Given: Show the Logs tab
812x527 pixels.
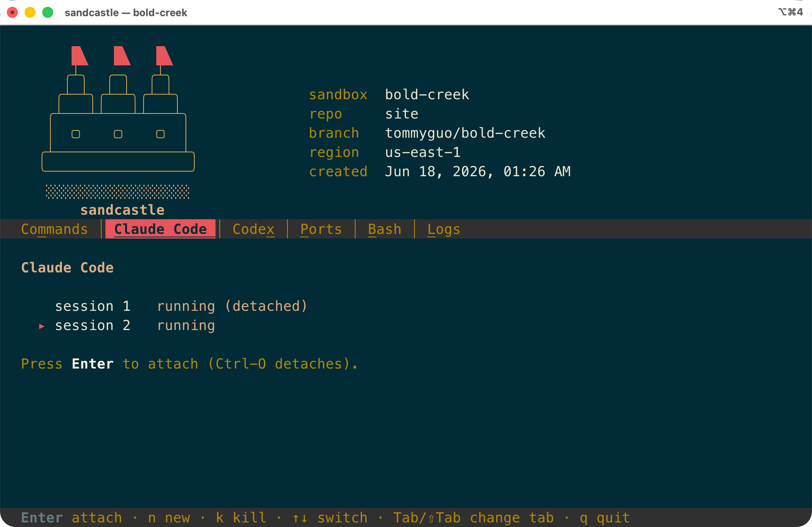Looking at the screenshot, I should pos(444,229).
